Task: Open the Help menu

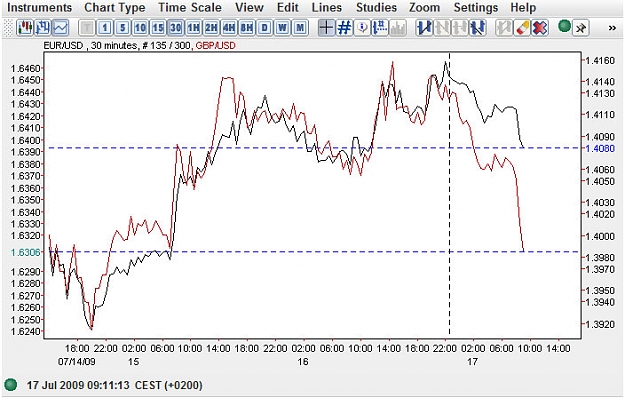Action: click(523, 8)
